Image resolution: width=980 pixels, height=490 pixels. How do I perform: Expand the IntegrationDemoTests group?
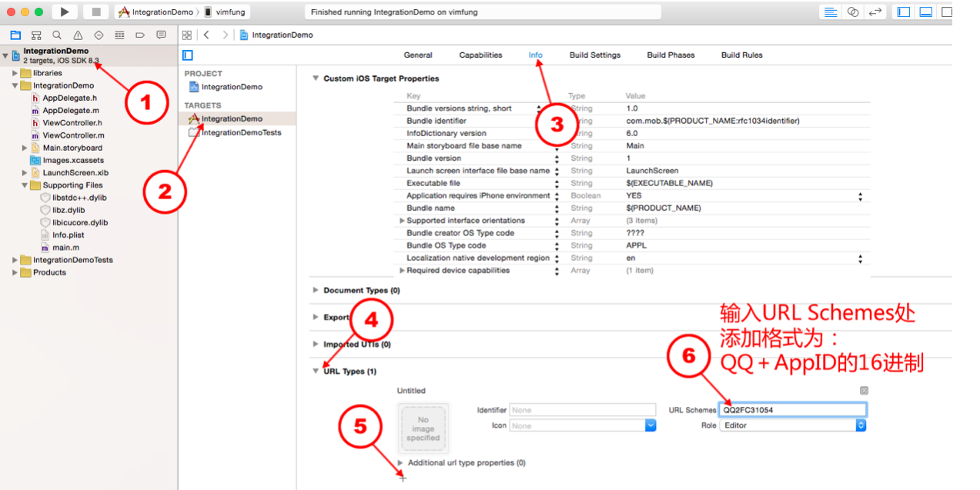click(x=15, y=260)
